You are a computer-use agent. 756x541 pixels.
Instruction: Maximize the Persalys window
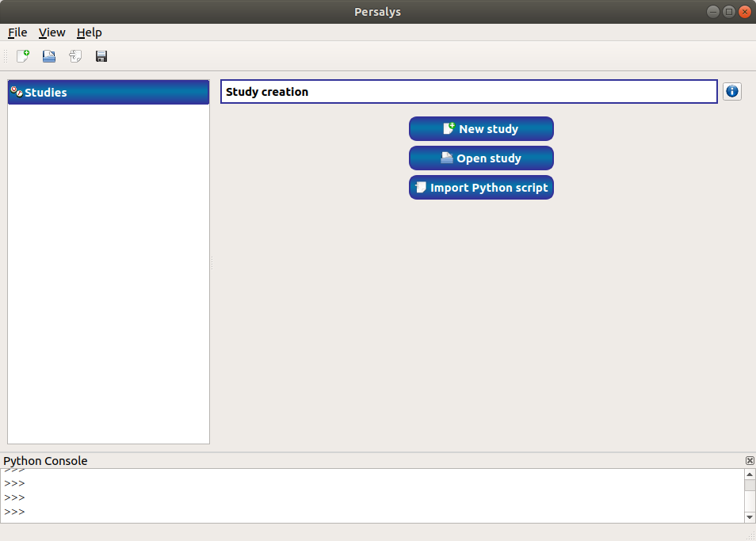click(729, 11)
